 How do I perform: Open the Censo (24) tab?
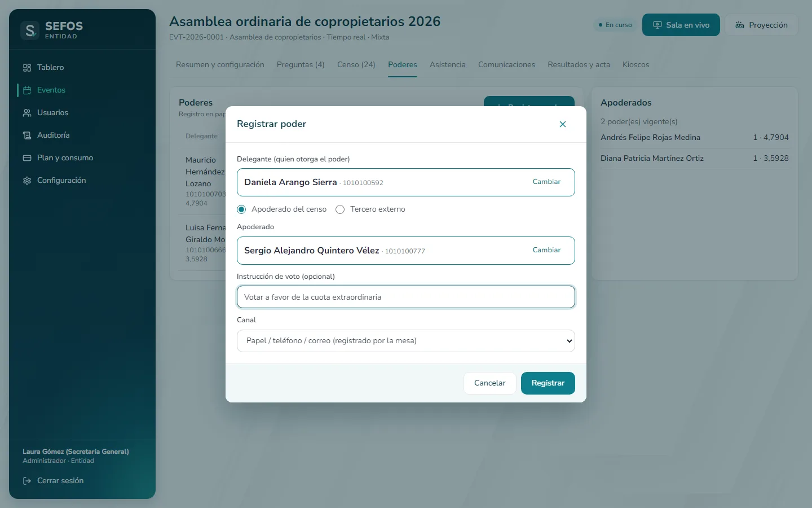356,65
